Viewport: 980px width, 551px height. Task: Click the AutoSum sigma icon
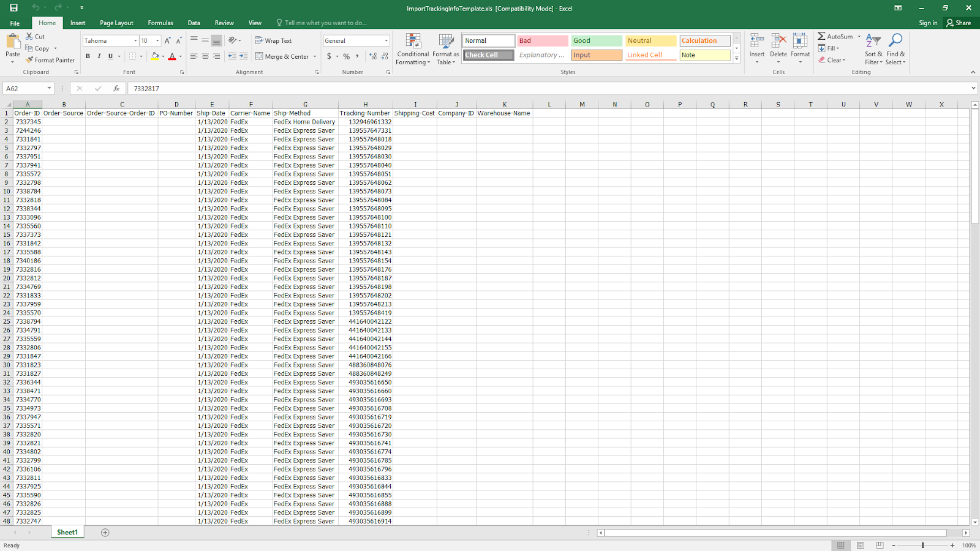[821, 37]
